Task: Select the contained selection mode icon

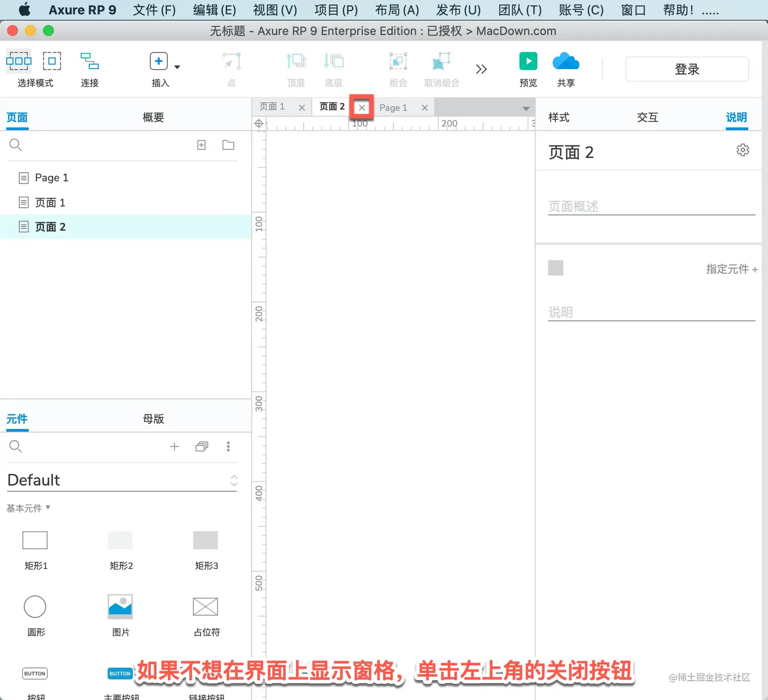Action: pyautogui.click(x=52, y=61)
